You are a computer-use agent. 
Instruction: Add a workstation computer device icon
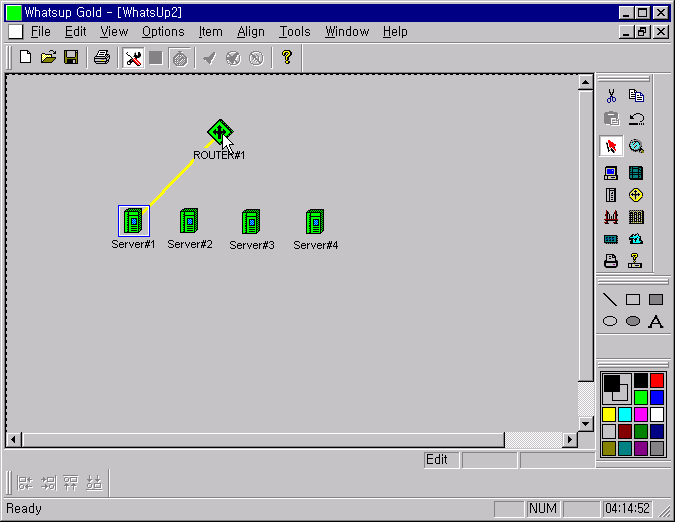click(611, 173)
